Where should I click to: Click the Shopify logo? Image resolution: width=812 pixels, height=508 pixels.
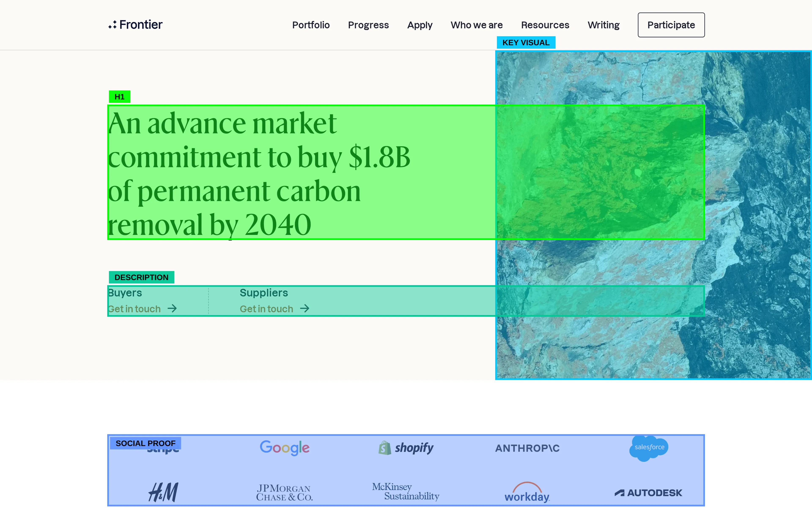(406, 447)
